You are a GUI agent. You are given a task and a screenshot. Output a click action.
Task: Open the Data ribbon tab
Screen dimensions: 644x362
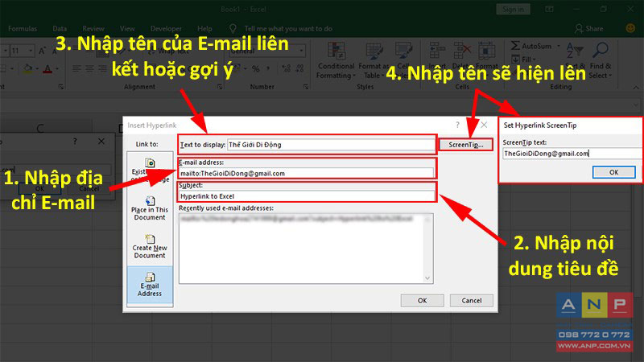[60, 28]
